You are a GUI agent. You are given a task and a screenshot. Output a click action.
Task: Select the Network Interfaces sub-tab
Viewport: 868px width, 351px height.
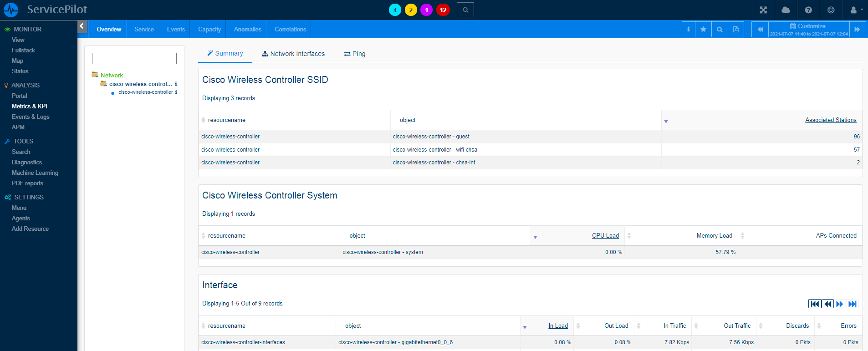tap(293, 54)
